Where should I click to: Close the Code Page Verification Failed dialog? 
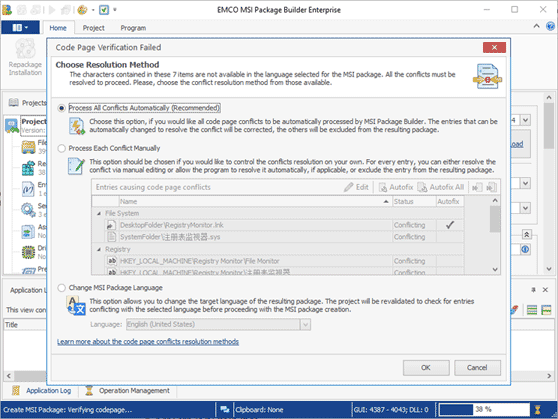(494, 47)
